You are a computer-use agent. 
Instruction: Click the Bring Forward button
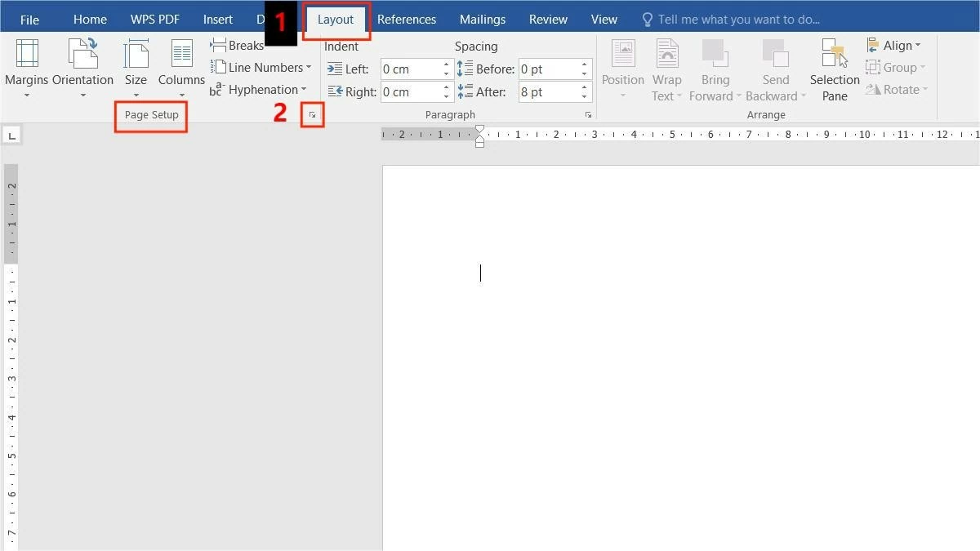coord(715,68)
